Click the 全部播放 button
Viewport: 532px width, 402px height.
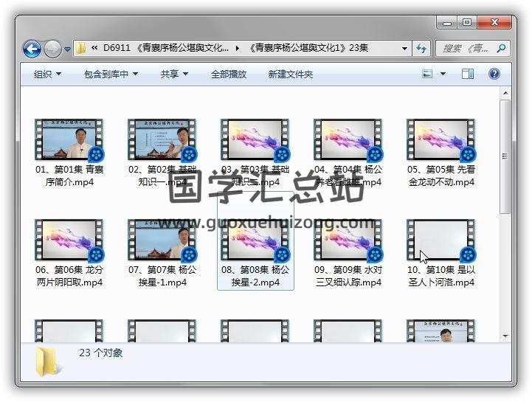click(x=229, y=74)
